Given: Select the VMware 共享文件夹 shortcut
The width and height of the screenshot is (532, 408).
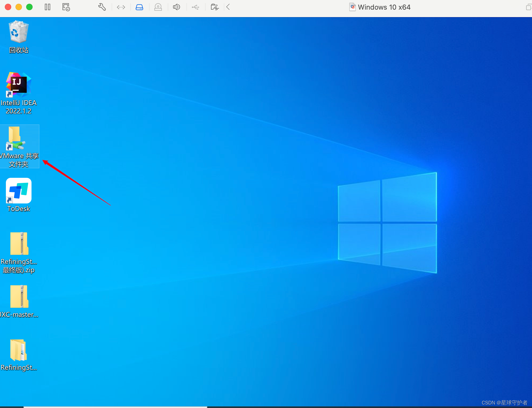Looking at the screenshot, I should (x=19, y=147).
